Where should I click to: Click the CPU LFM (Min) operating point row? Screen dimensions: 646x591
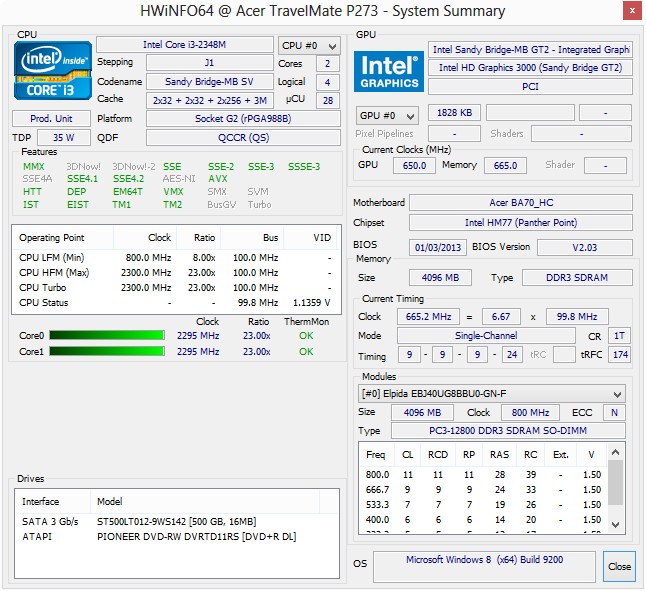[176, 257]
